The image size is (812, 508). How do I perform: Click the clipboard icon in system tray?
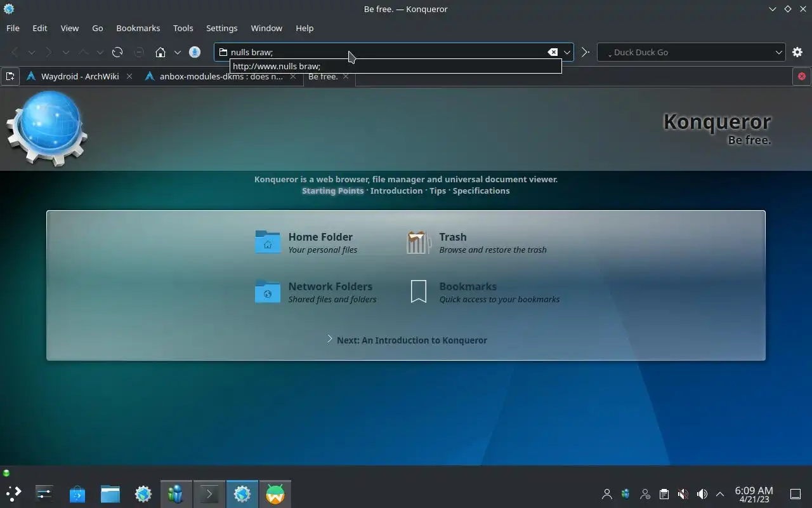coord(664,494)
